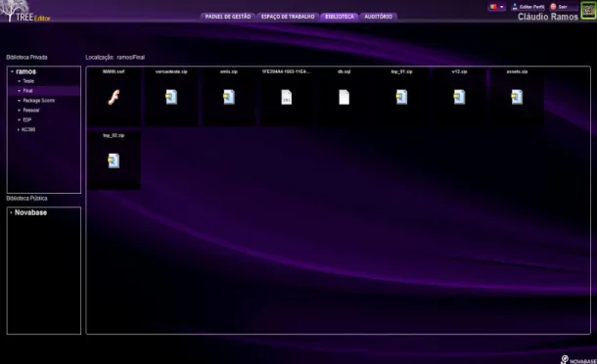Select the assets.zip archive icon
Screen dimensions: 597x364
coord(517,97)
